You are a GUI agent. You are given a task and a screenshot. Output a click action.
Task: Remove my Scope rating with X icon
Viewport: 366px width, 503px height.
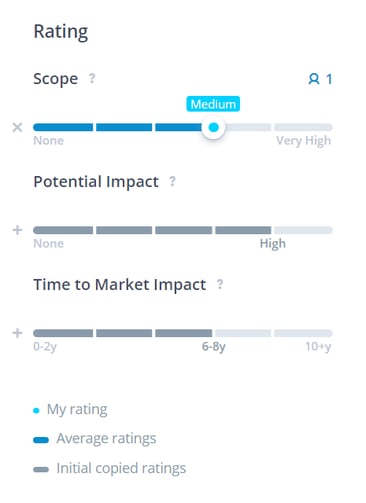17,127
